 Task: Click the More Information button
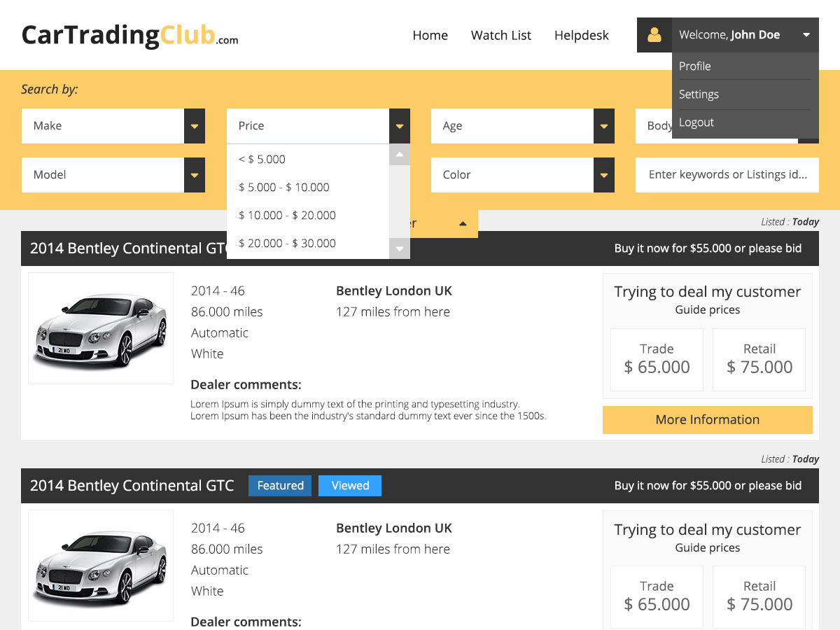(x=707, y=420)
